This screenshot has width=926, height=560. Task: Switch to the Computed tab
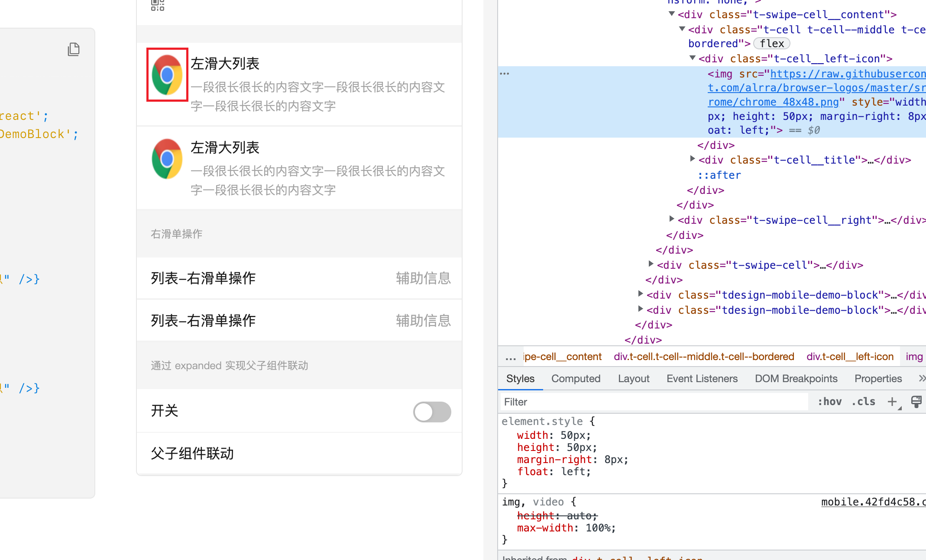pos(576,379)
